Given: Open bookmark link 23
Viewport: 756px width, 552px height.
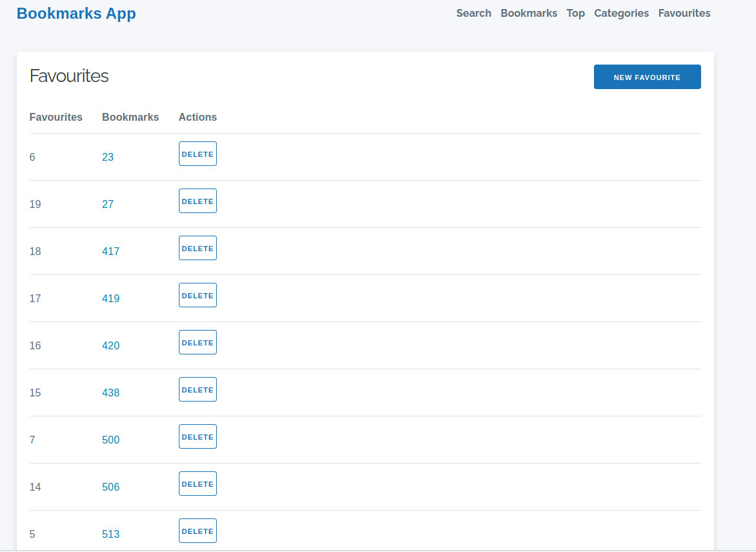Looking at the screenshot, I should coord(108,157).
